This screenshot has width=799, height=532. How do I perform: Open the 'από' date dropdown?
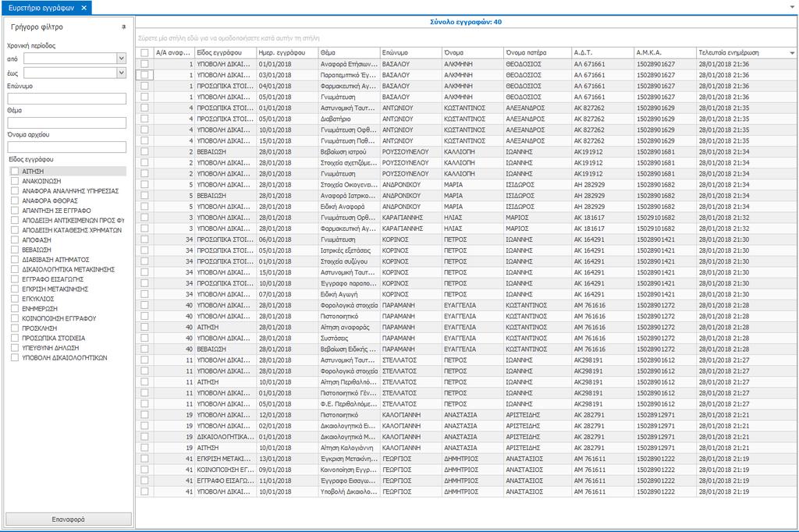(121, 59)
